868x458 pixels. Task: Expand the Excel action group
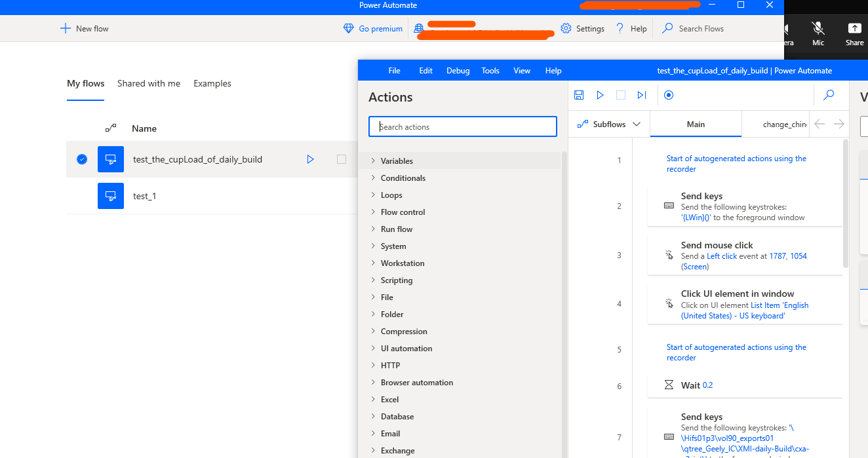pos(374,400)
